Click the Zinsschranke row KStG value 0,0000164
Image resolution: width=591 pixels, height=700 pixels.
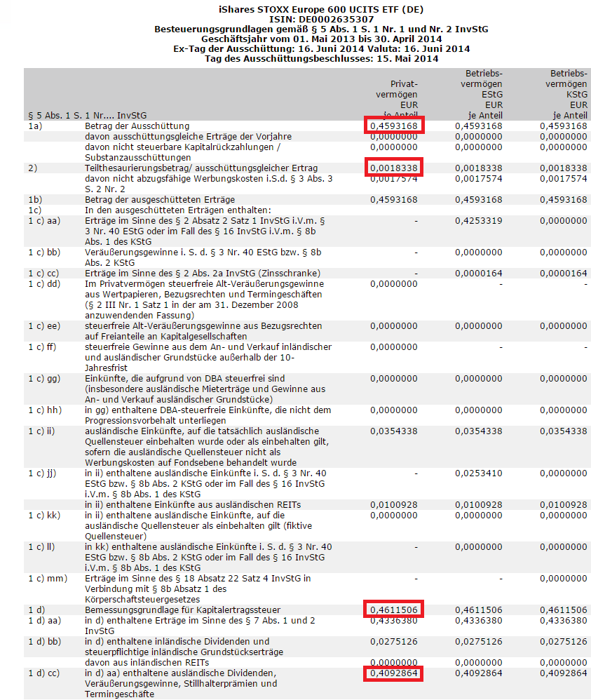pyautogui.click(x=564, y=274)
